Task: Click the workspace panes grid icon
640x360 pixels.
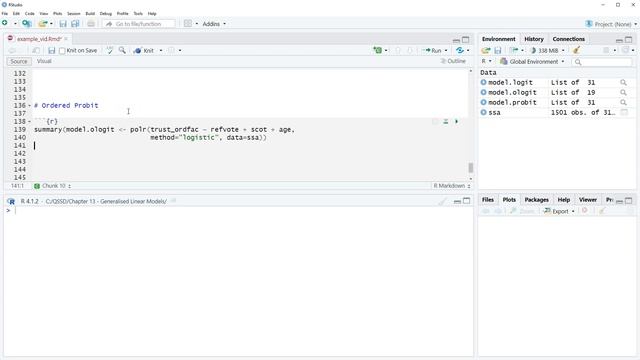Action: coord(188,24)
